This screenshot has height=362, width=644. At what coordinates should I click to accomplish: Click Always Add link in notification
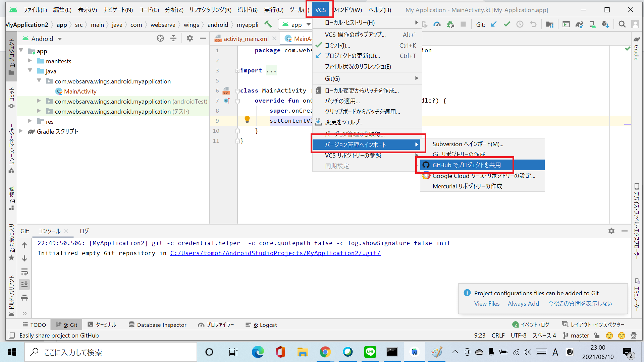coord(523,304)
